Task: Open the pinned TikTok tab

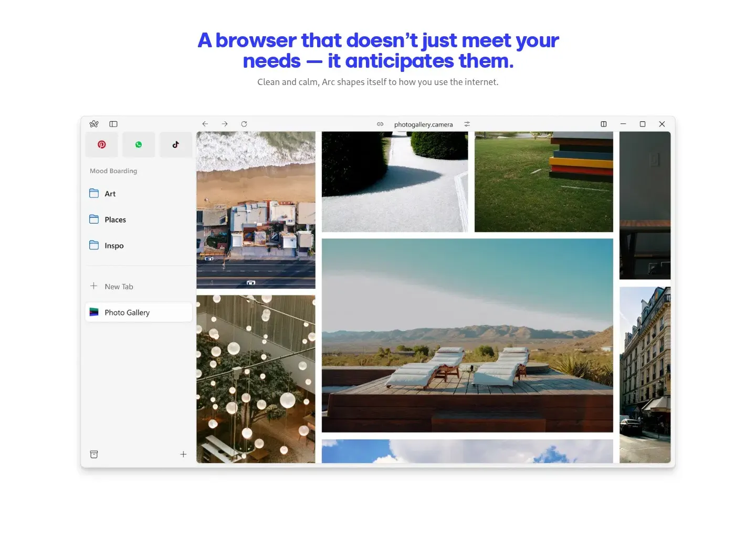Action: click(x=175, y=144)
